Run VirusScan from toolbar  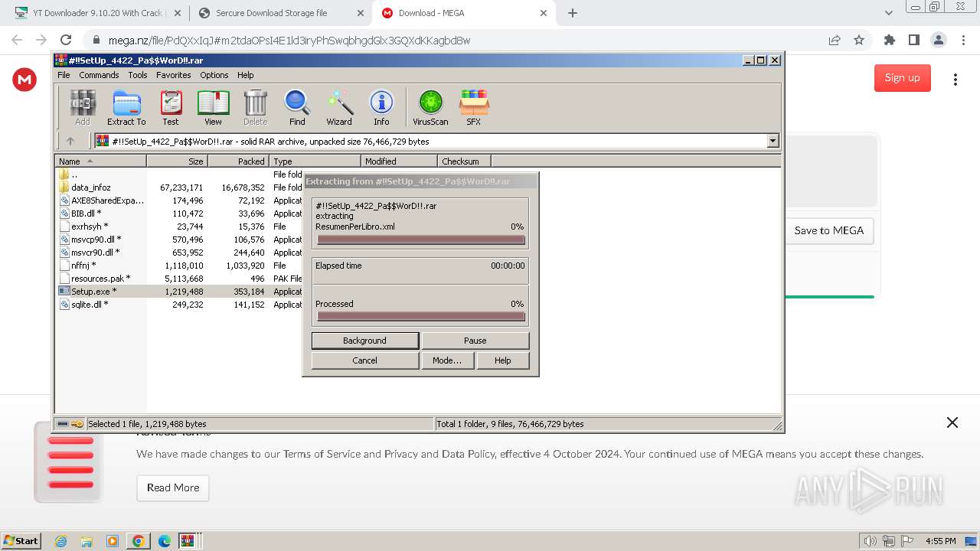(x=430, y=107)
